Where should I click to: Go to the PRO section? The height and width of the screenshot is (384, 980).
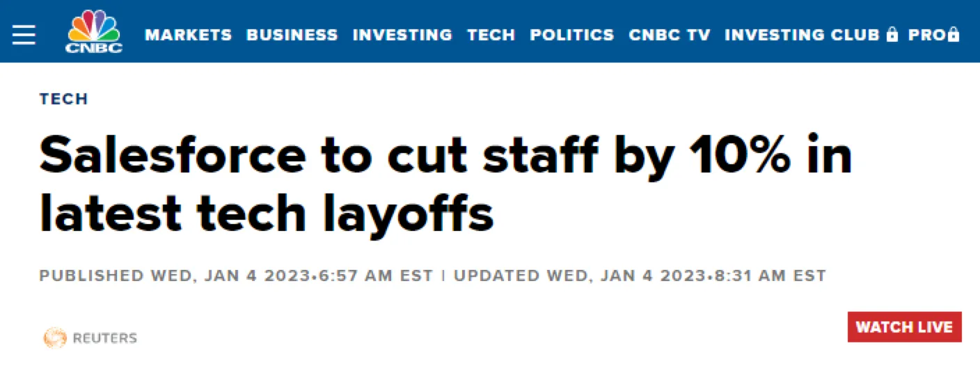coord(926,35)
